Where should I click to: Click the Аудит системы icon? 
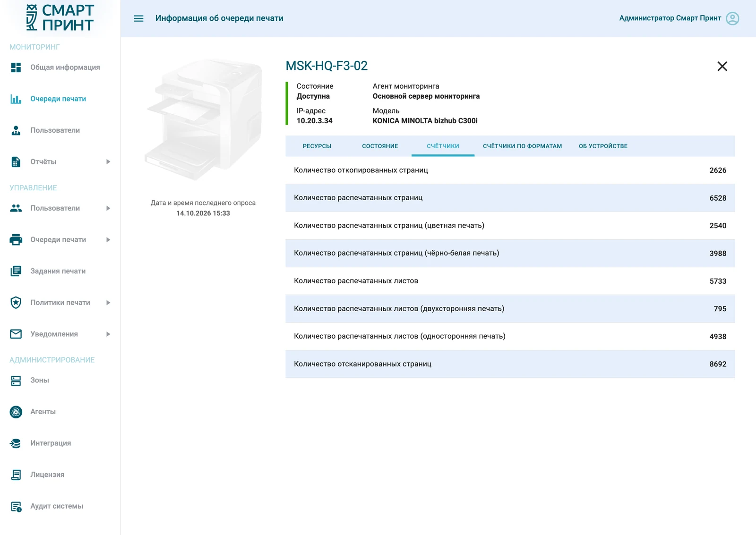click(x=16, y=507)
